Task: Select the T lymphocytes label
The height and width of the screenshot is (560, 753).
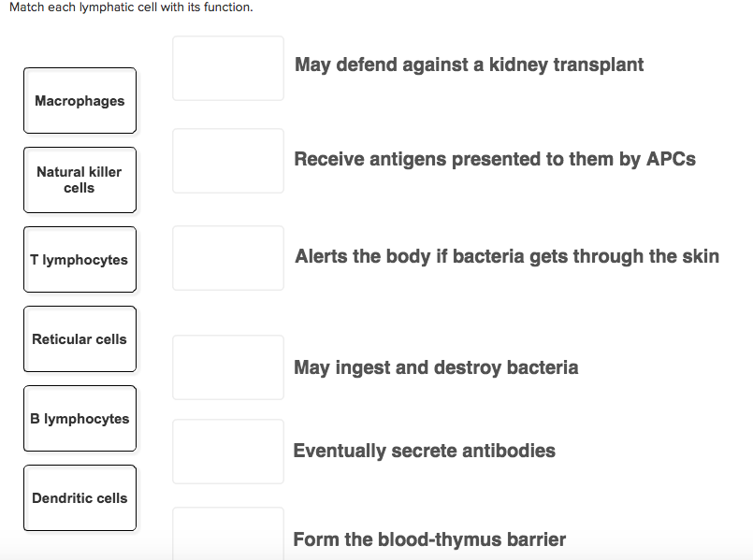Action: pyautogui.click(x=80, y=259)
